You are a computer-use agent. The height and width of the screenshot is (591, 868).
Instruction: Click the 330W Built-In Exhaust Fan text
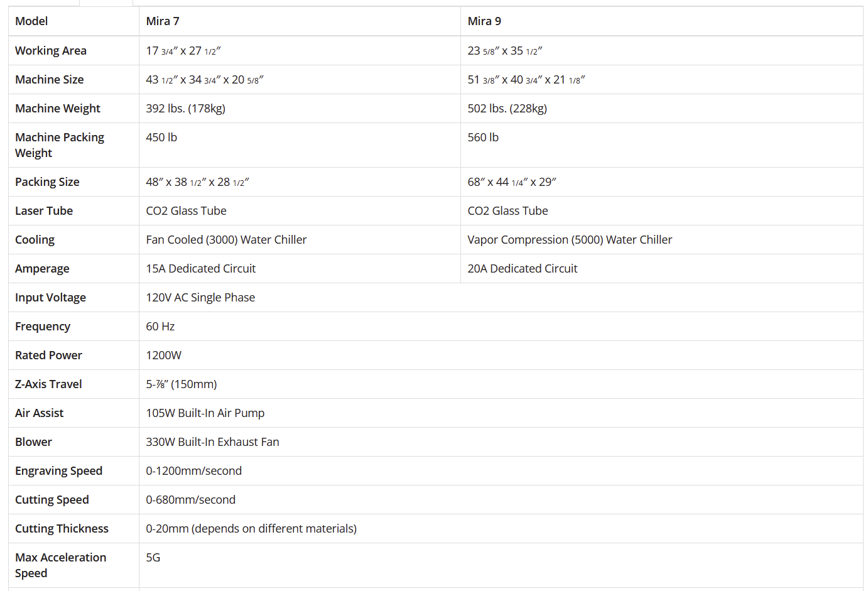point(212,442)
